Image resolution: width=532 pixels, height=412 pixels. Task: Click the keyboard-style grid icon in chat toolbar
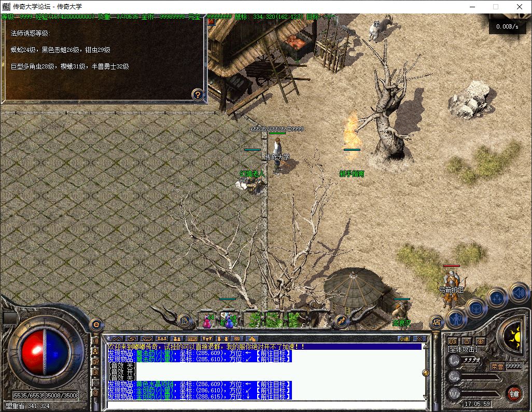pos(237,339)
